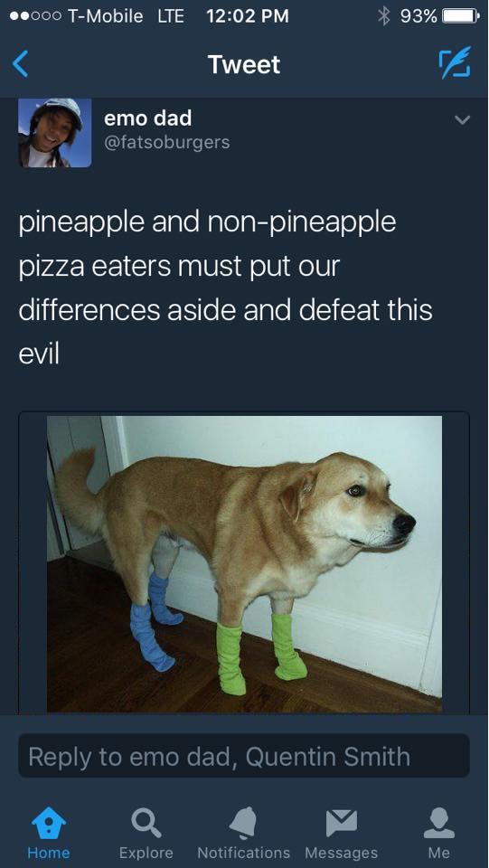Switch to the Explore tab label
This screenshot has height=868, width=489.
point(146,853)
